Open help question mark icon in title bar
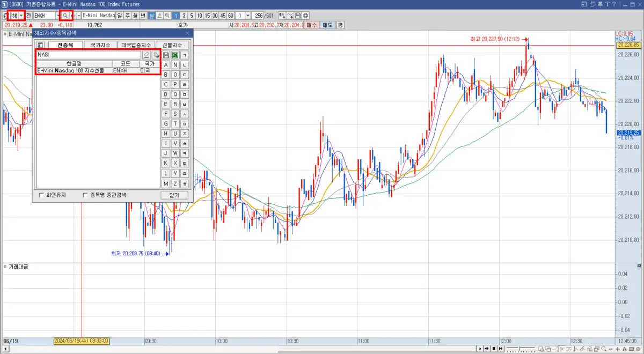 pyautogui.click(x=614, y=4)
